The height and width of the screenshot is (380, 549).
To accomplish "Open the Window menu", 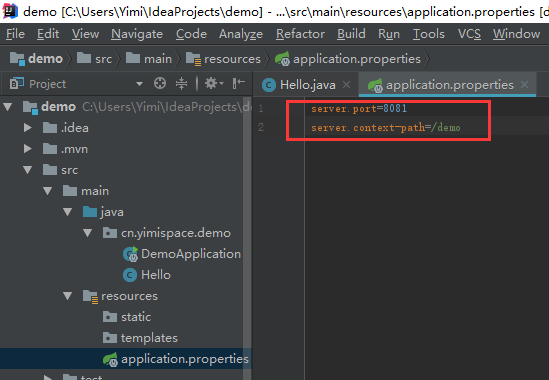I will tap(516, 34).
